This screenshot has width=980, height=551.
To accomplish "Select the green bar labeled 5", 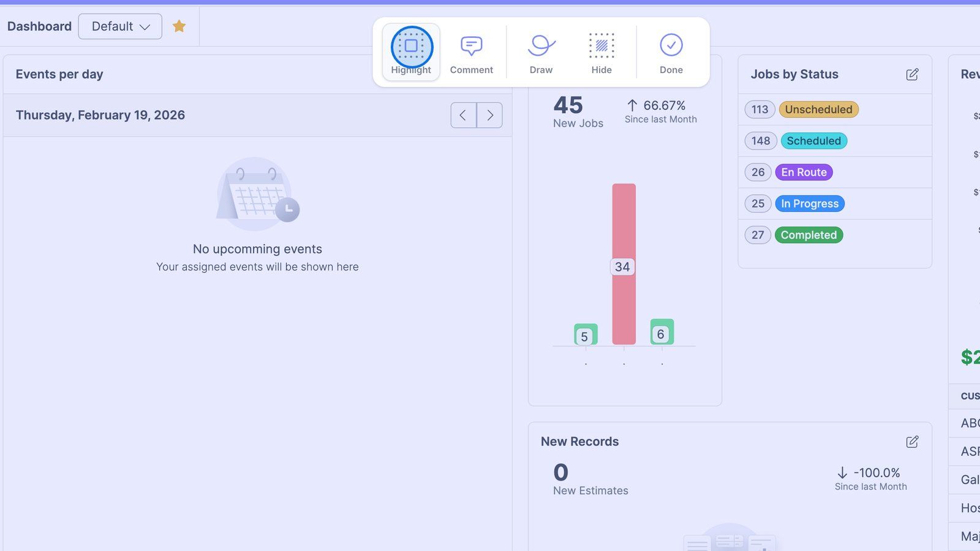I will pos(586,334).
